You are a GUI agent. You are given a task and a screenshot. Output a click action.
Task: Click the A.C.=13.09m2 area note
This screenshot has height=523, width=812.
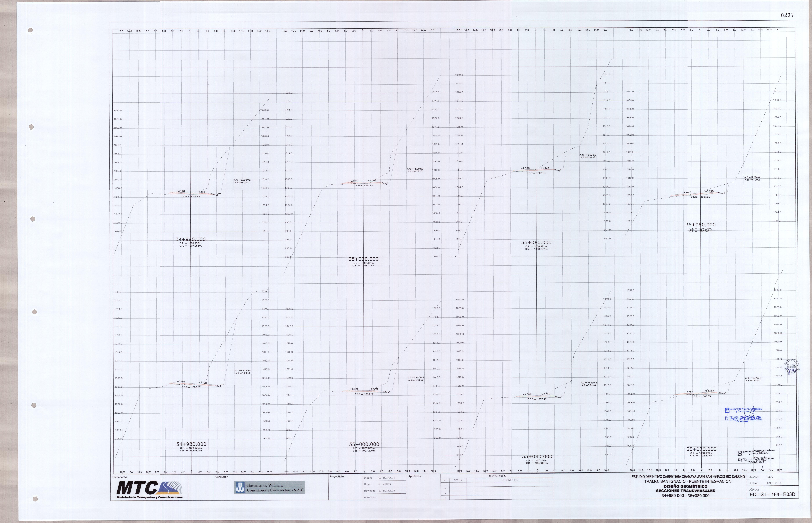(415, 169)
